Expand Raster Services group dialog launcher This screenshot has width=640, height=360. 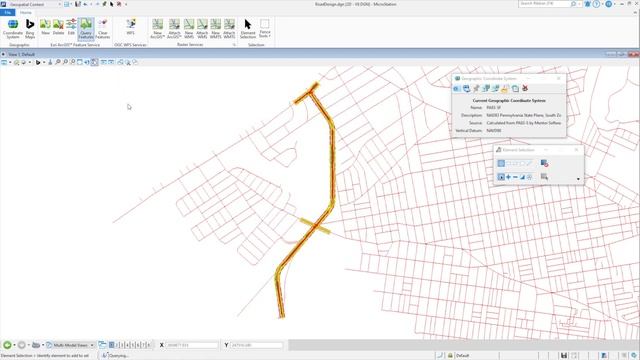point(234,45)
